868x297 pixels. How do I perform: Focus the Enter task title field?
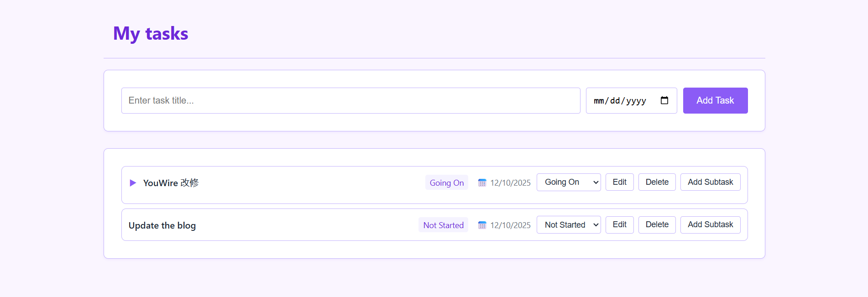350,100
